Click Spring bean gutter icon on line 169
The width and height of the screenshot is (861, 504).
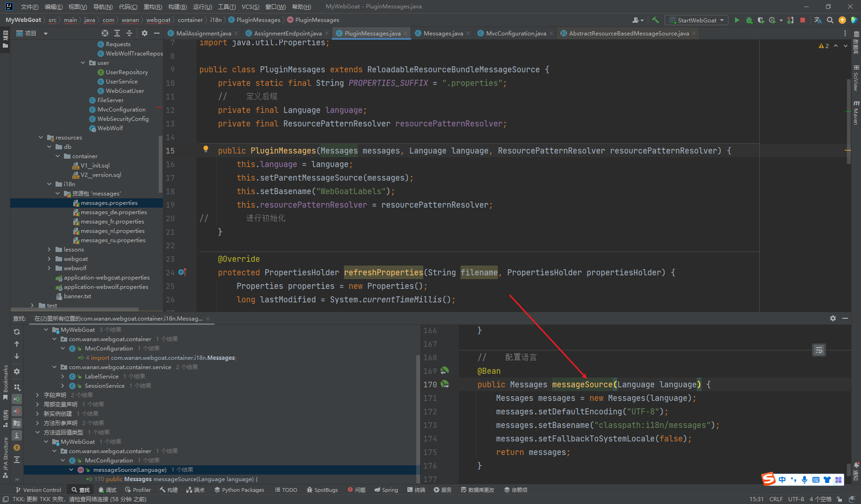tap(445, 371)
